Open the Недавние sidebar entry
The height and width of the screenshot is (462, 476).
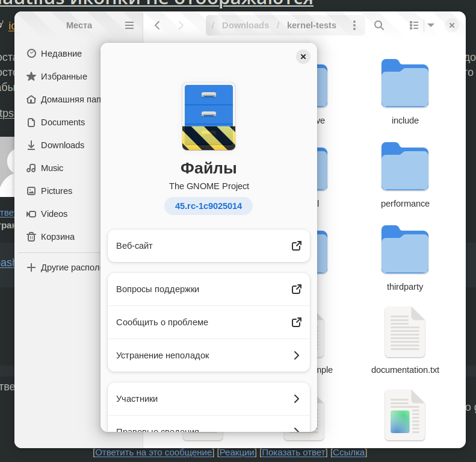pos(61,54)
